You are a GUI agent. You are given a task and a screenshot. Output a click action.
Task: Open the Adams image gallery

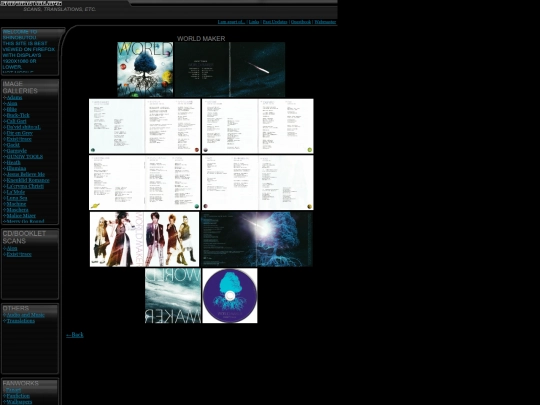[14, 97]
